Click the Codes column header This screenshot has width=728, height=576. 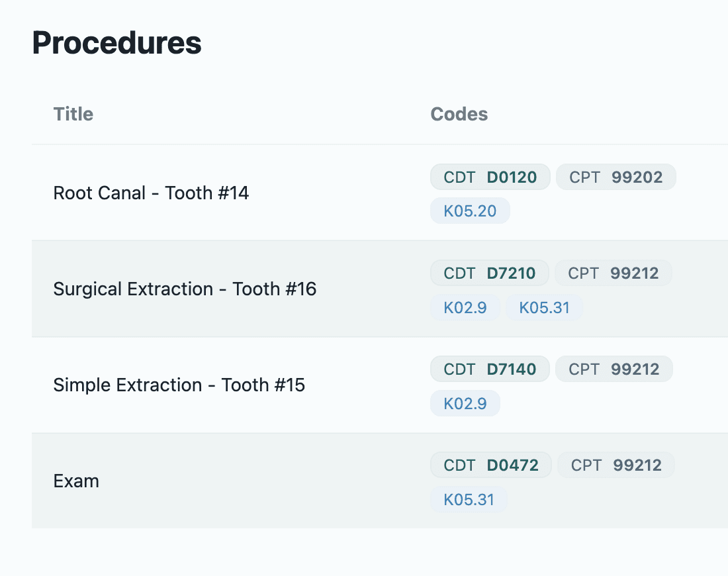tap(459, 114)
